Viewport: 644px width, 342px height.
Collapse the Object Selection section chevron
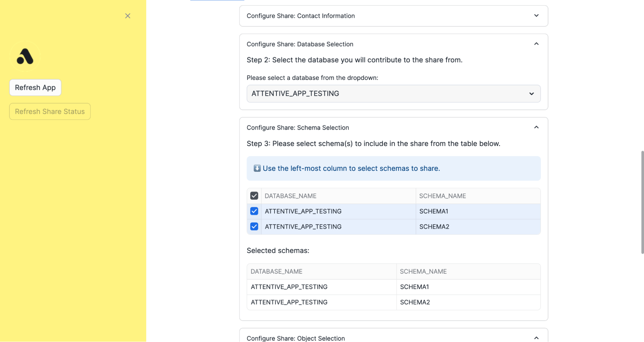point(536,338)
